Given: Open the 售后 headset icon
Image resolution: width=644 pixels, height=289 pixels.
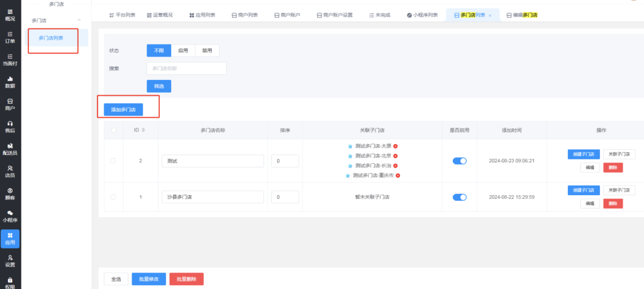Looking at the screenshot, I should [10, 126].
